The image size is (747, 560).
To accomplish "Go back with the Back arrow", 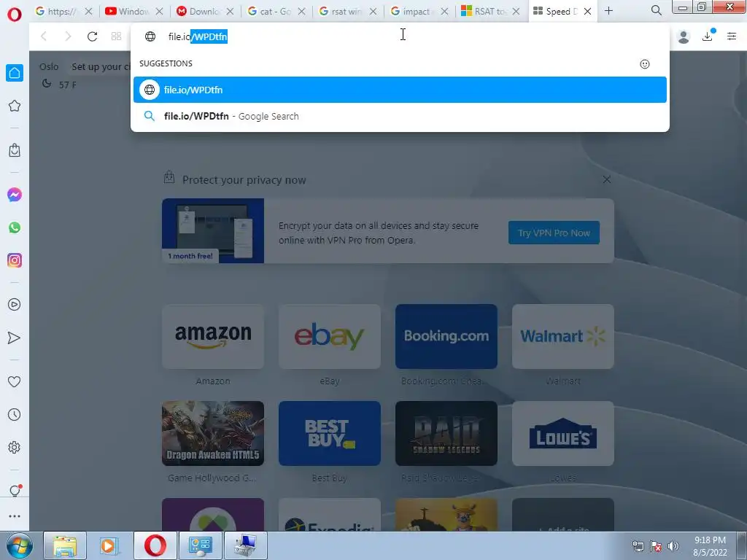I will click(44, 36).
